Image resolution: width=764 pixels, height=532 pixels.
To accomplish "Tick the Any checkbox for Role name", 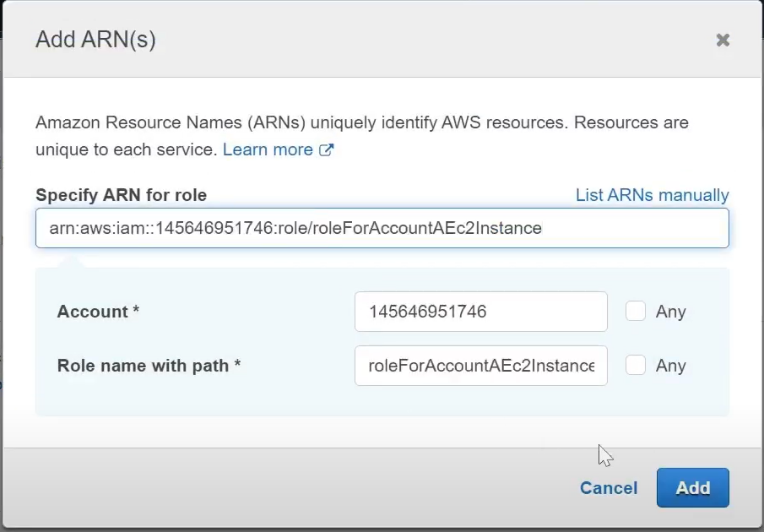I will [x=636, y=365].
